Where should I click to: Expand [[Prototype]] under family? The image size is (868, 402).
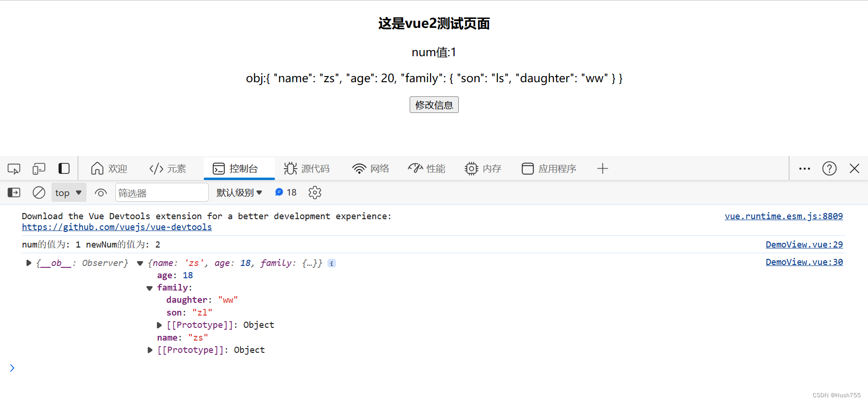point(159,325)
